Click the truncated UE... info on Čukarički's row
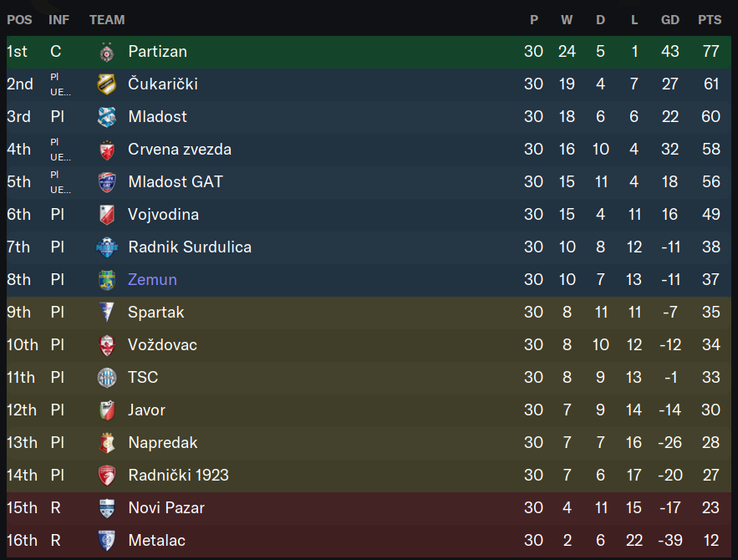This screenshot has height=560, width=738. coord(61,92)
